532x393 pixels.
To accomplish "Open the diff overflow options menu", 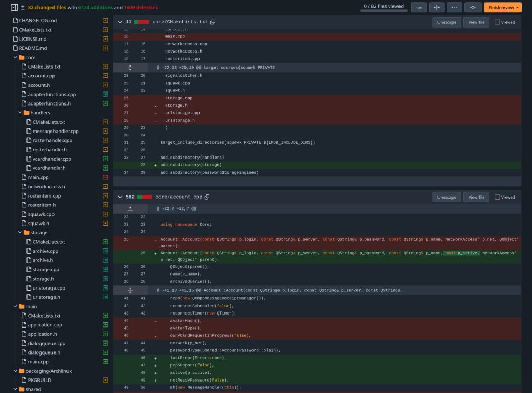I will (x=455, y=7).
